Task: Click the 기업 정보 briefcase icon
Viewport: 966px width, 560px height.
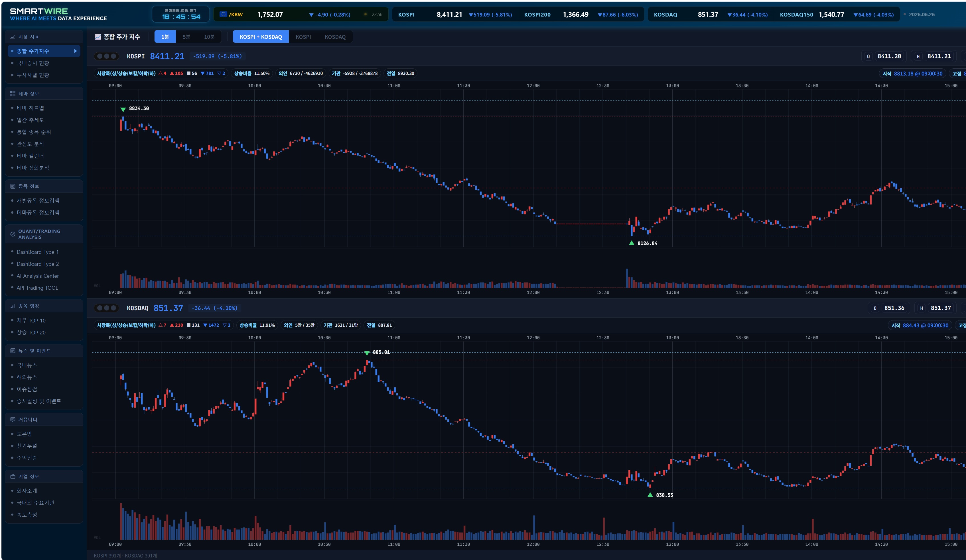Action: [x=13, y=476]
